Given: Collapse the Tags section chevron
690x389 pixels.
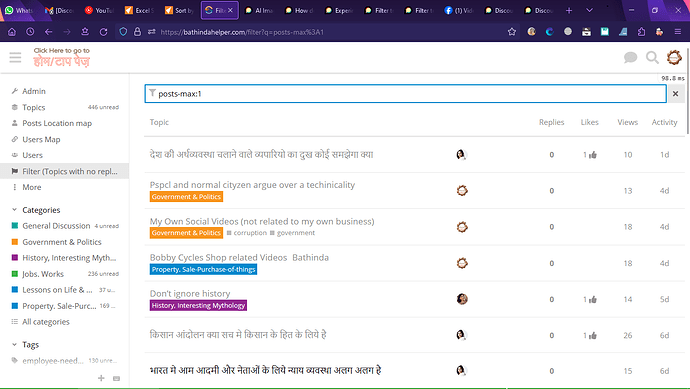Looking at the screenshot, I should [x=14, y=345].
